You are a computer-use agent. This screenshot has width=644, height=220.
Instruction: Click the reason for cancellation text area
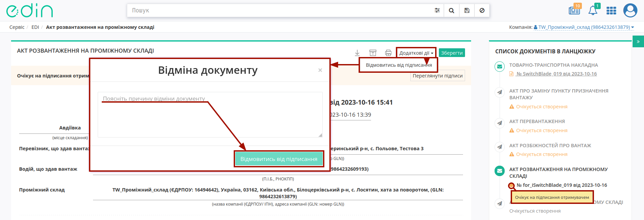click(x=210, y=115)
